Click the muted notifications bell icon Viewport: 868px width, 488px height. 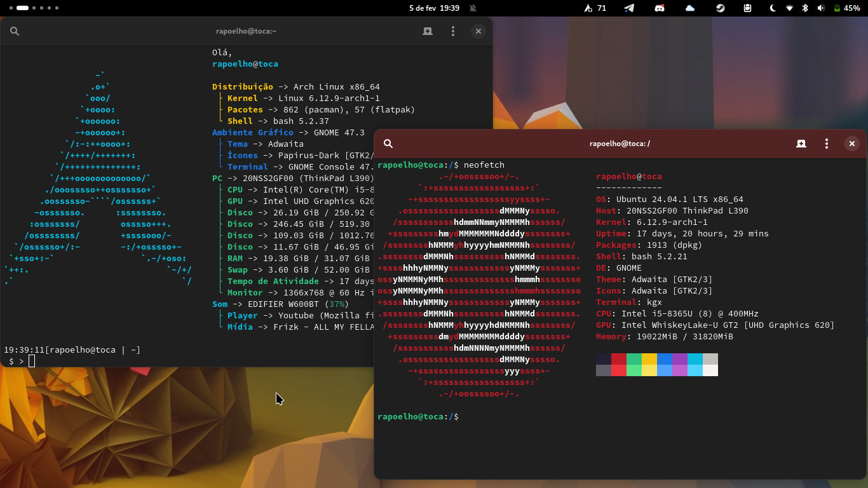pyautogui.click(x=473, y=8)
